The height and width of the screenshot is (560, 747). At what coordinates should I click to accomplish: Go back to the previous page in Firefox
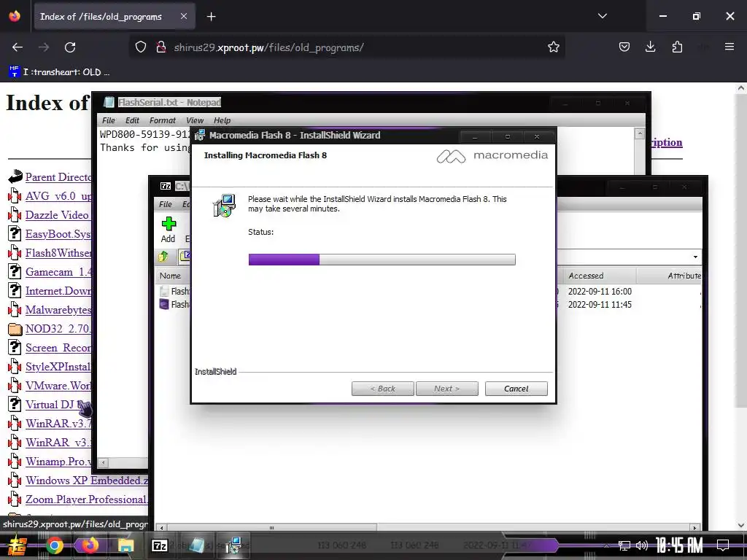[18, 47]
